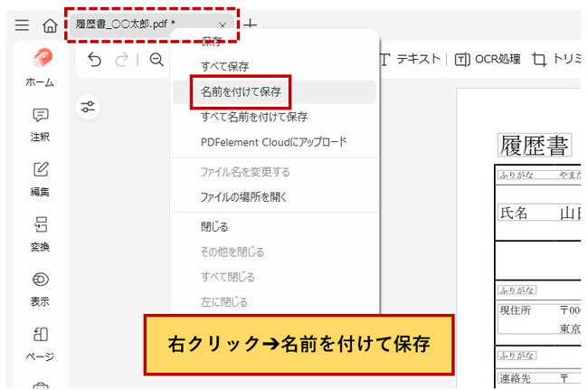588x390 pixels.
Task: Click the 連絡先 field label
Action: pos(516,378)
